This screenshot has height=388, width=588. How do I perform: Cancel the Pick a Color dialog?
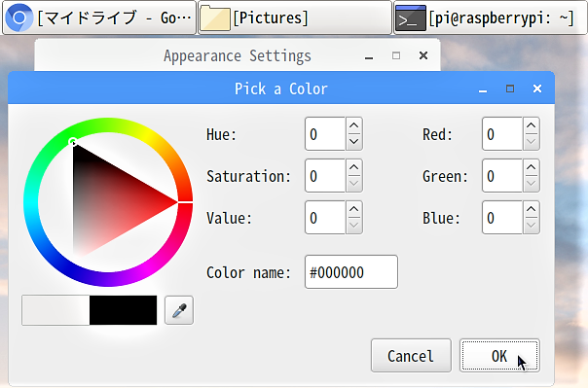point(411,355)
